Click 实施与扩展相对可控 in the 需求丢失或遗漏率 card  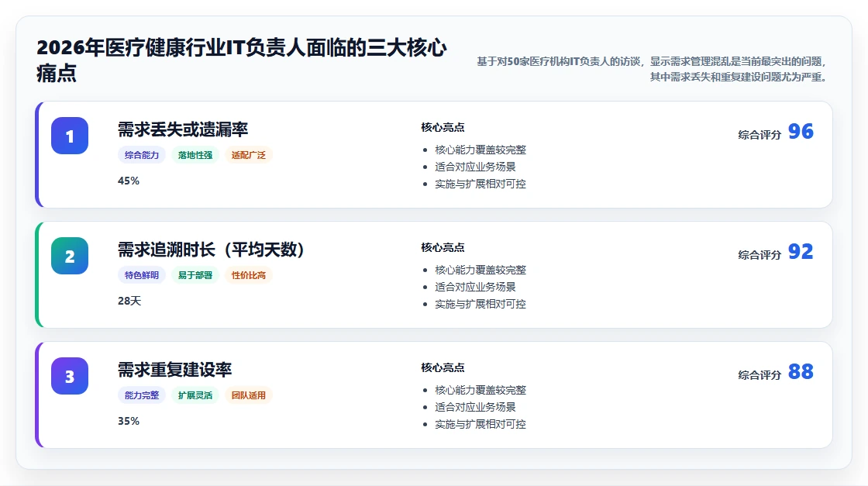[x=480, y=184]
